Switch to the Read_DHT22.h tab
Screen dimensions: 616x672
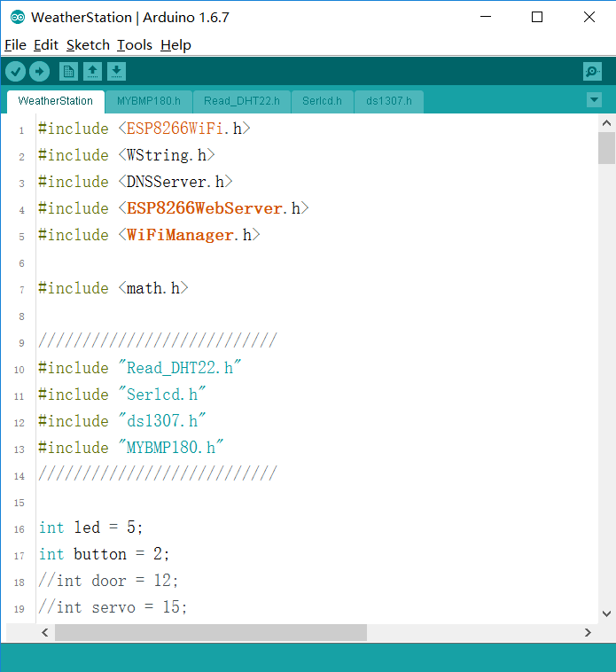click(242, 101)
